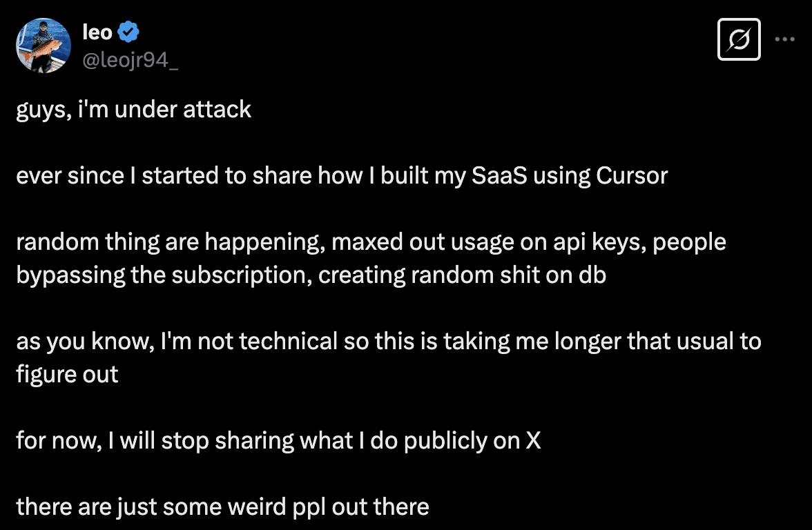Click the sentence about building SaaS using Cursor
This screenshot has width=812, height=530.
pyautogui.click(x=342, y=176)
